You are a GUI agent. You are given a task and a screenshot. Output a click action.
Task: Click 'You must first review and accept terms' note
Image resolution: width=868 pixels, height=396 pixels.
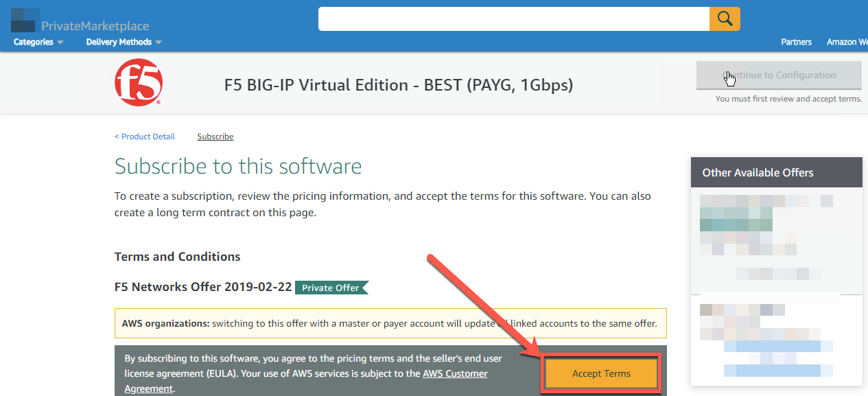(788, 99)
